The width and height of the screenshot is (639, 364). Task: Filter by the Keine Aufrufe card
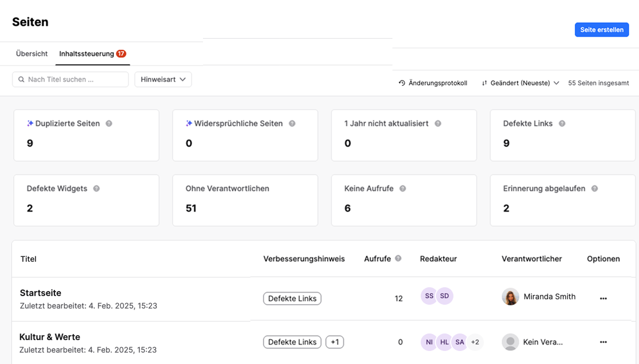(404, 200)
